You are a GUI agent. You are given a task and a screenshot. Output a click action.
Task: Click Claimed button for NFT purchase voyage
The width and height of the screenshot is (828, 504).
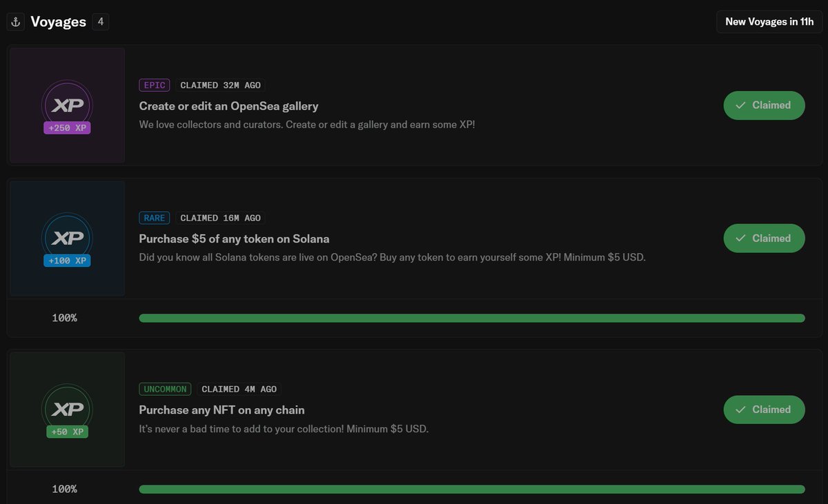point(764,410)
